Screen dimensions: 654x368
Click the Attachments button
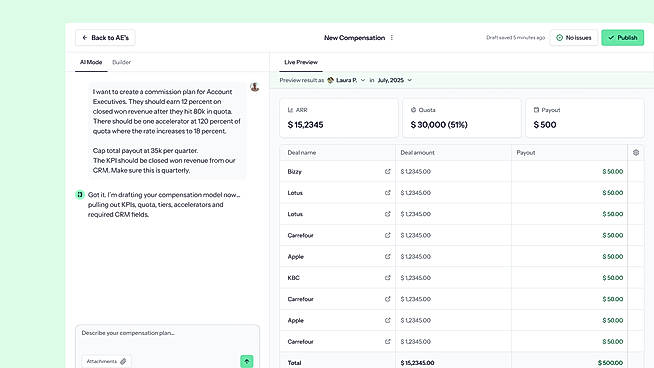[x=106, y=361]
